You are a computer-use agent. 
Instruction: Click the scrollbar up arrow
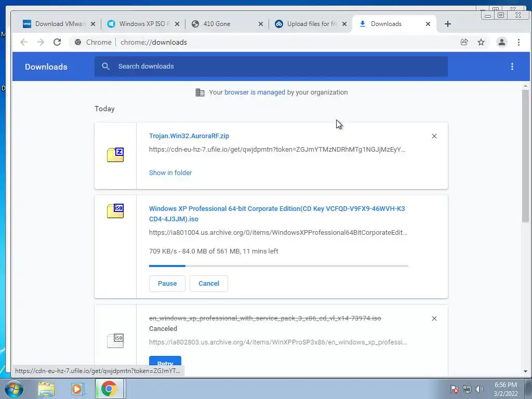pos(525,86)
